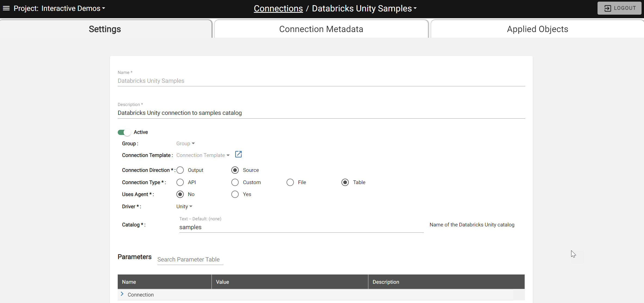The width and height of the screenshot is (644, 303).
Task: Select Table connection type
Action: [345, 182]
